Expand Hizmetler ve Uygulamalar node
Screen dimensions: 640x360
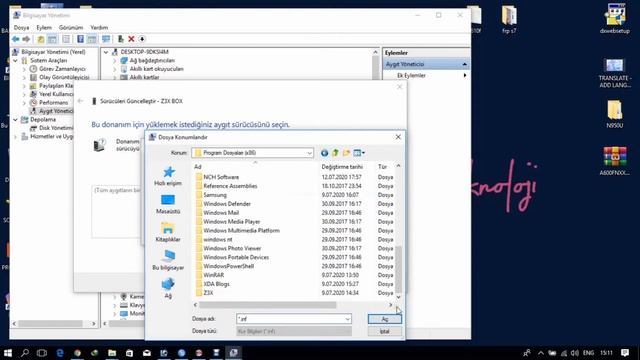[x=16, y=137]
